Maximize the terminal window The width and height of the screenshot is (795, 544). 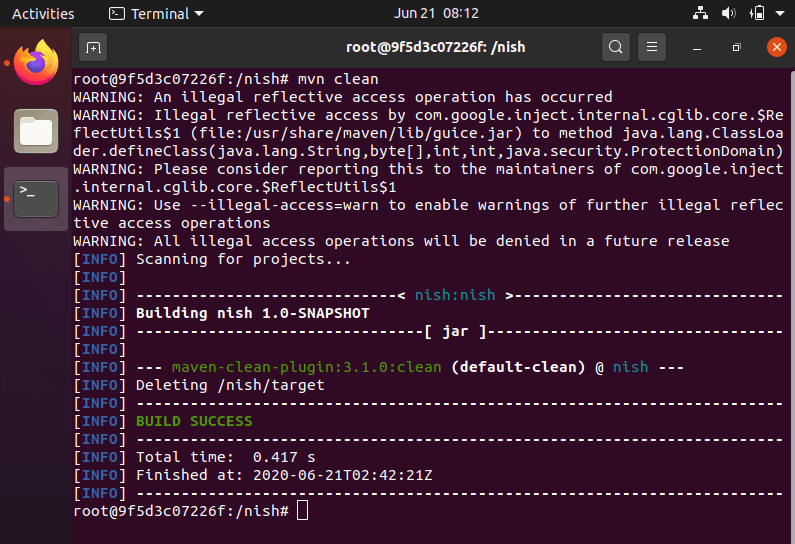click(x=736, y=47)
